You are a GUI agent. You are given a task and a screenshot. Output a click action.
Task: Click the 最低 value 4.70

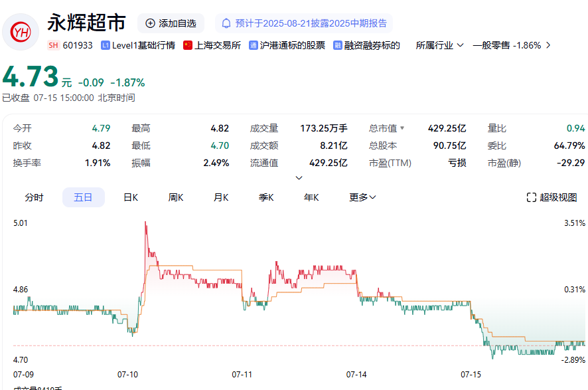[x=220, y=146]
